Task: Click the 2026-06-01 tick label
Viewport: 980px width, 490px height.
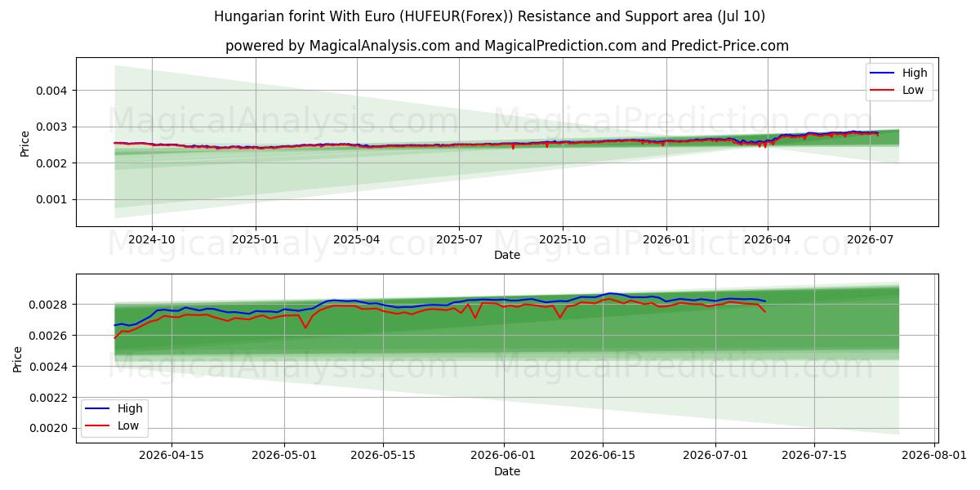Action: pos(504,457)
